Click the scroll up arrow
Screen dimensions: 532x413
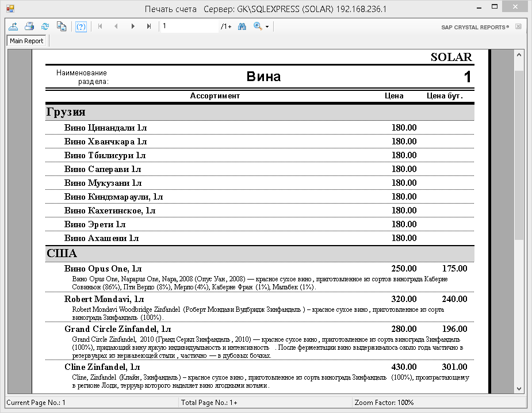pyautogui.click(x=519, y=55)
